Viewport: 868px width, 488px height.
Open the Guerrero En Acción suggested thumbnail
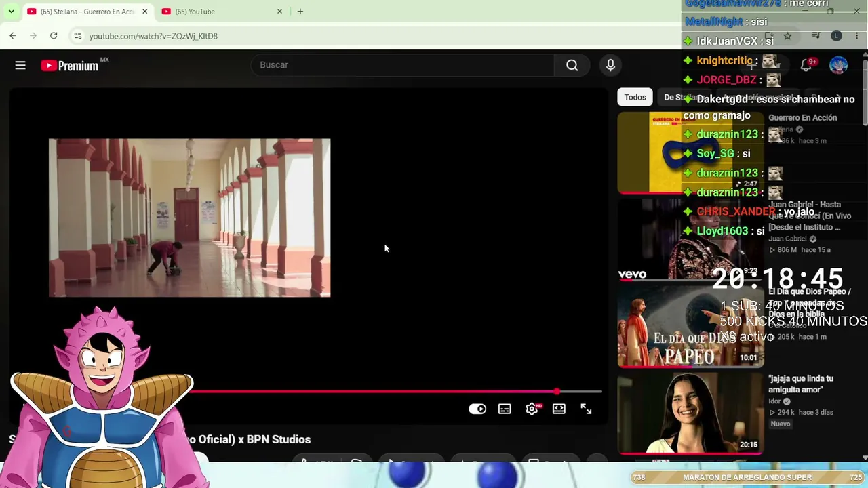click(x=690, y=152)
